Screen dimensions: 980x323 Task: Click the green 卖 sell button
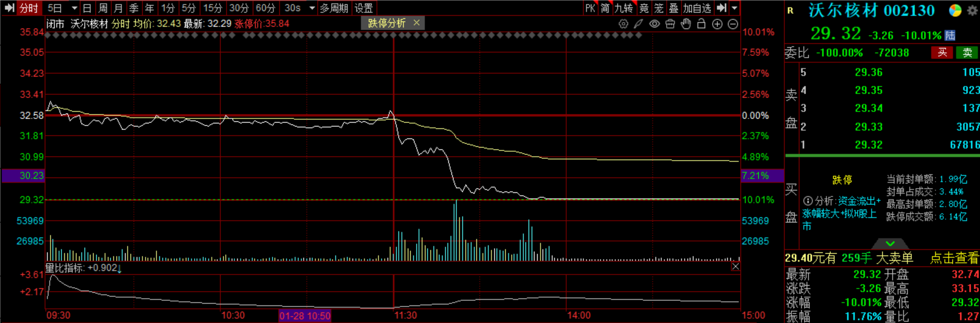tap(967, 53)
